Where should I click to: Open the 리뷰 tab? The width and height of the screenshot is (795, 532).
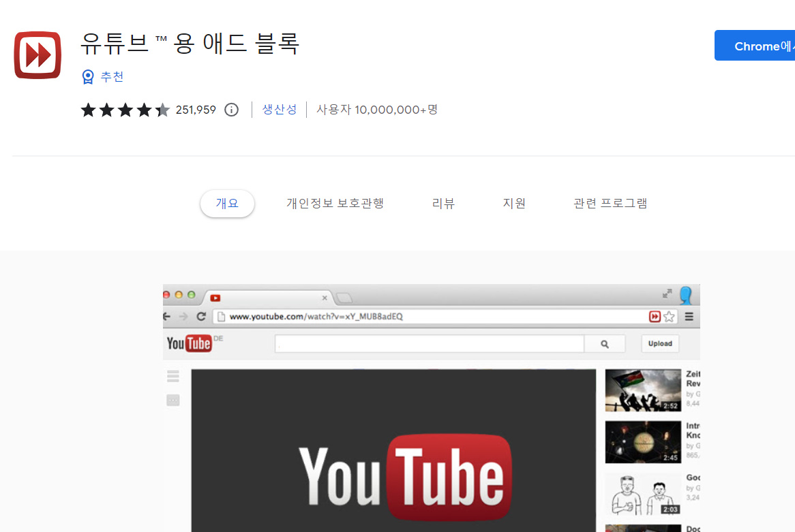[x=443, y=204]
